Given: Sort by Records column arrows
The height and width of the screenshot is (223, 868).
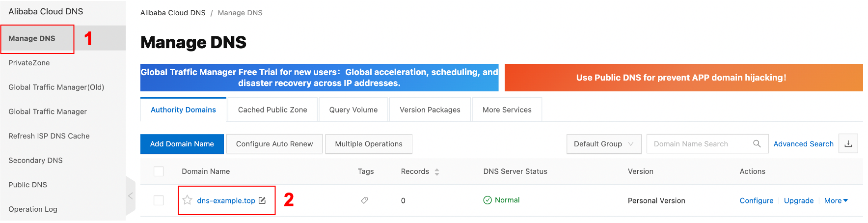Looking at the screenshot, I should pyautogui.click(x=437, y=172).
